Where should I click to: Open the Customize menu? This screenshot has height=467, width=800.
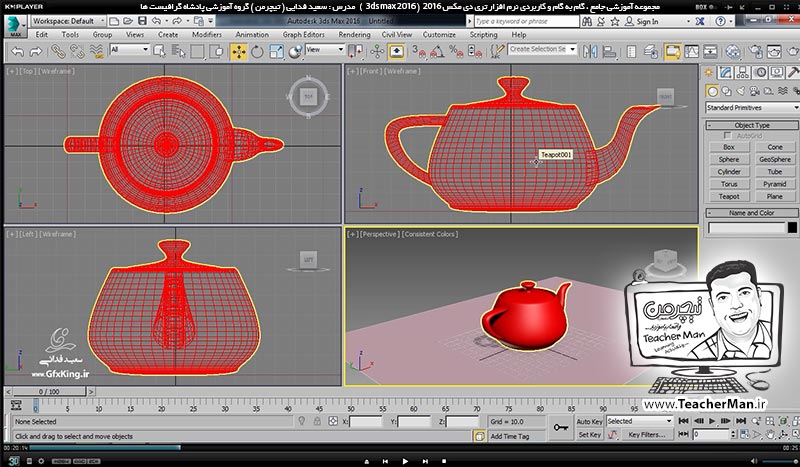tap(439, 35)
